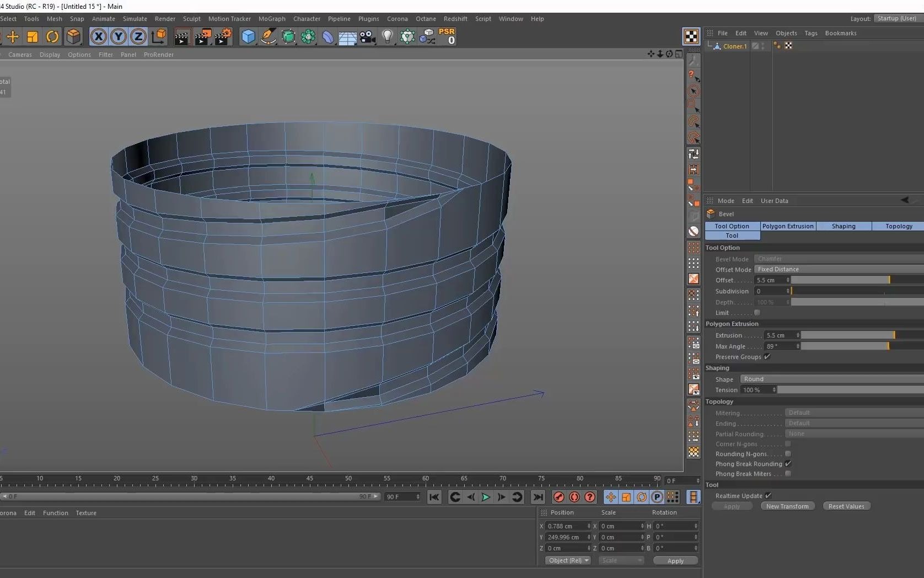Click the Reset Values button

pyautogui.click(x=846, y=506)
